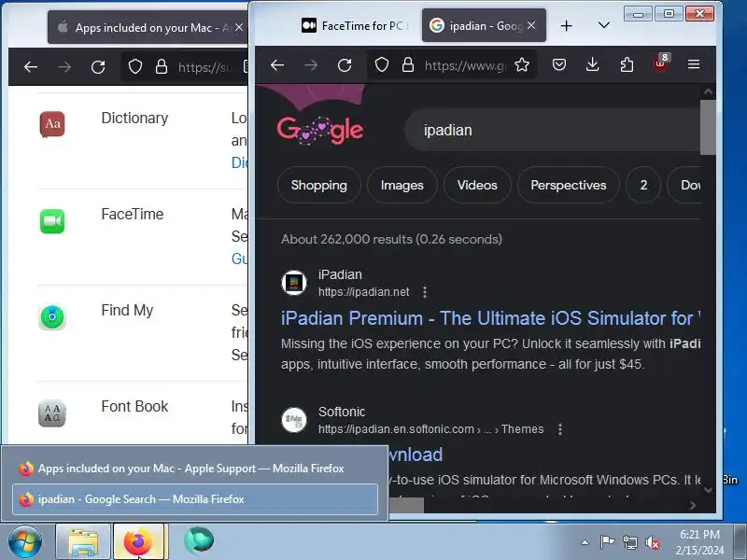Screen dimensions: 747x560
Task: Click the ipadian search input field
Action: pos(553,130)
